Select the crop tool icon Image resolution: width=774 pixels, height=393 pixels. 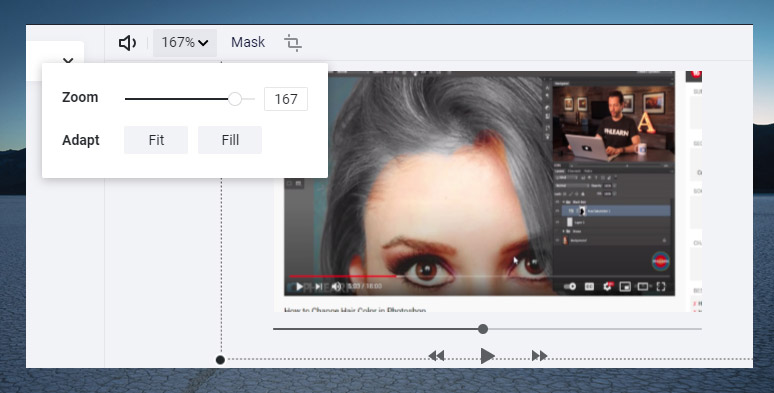(293, 43)
